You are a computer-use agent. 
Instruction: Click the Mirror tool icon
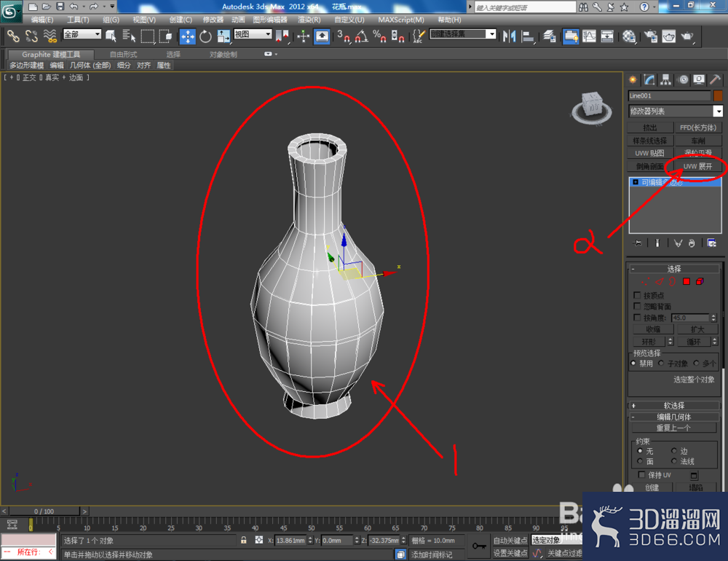pyautogui.click(x=510, y=36)
